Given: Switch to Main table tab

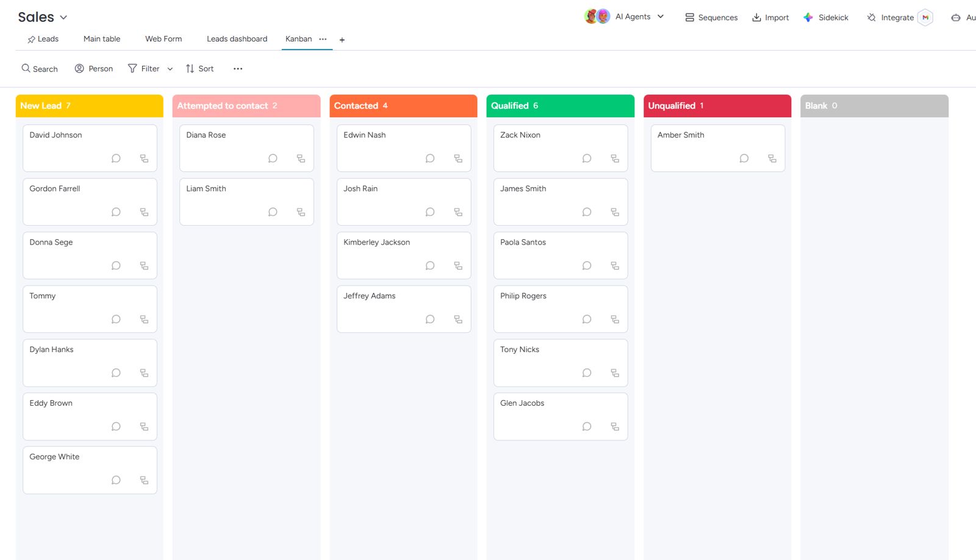Looking at the screenshot, I should [x=102, y=39].
